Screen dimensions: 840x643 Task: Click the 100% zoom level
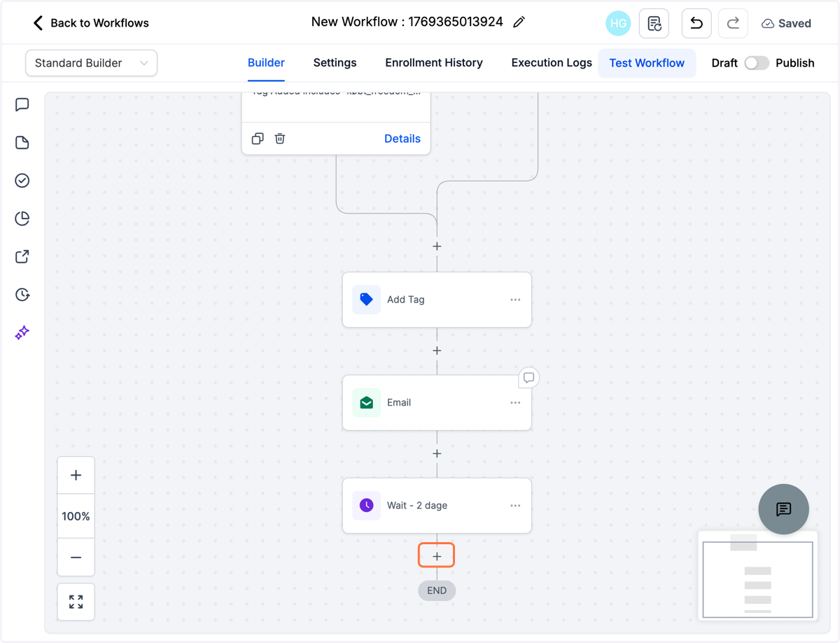coord(76,516)
